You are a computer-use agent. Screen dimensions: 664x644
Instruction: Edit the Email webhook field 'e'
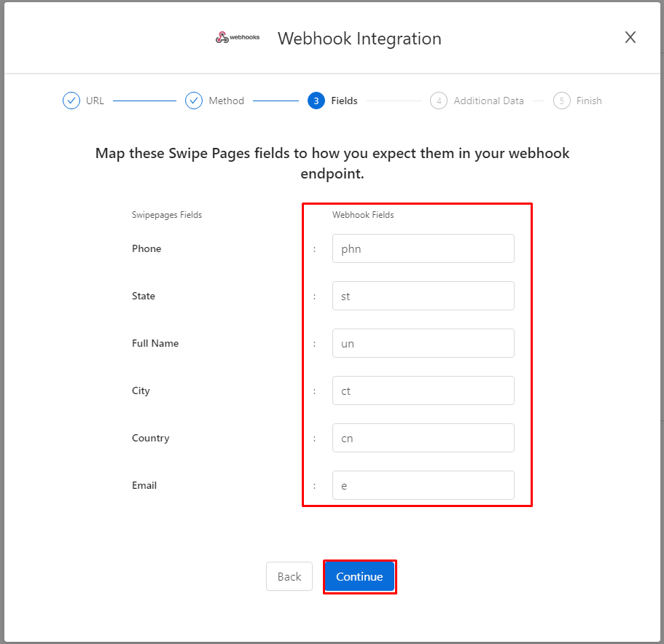click(423, 485)
